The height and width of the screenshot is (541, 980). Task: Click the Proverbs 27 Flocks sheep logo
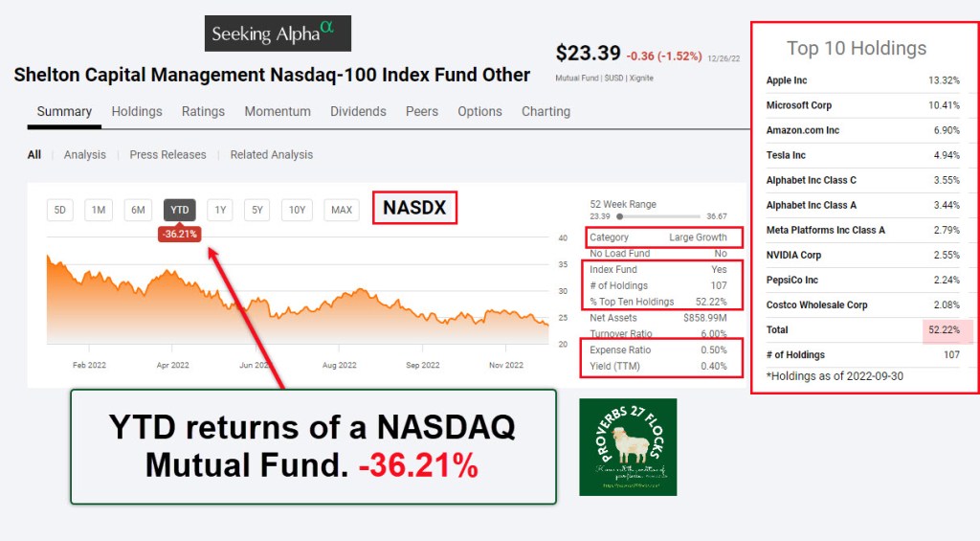(x=628, y=447)
